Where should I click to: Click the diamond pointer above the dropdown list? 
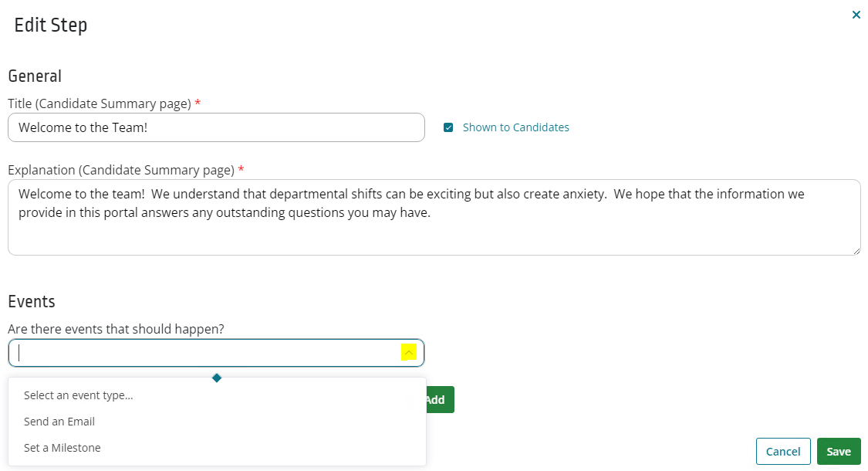pos(217,378)
